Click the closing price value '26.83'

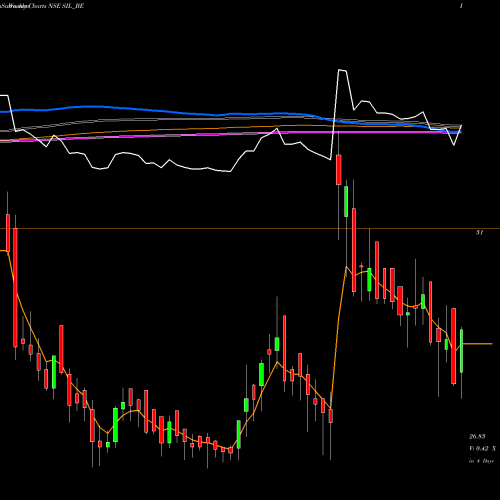[477, 436]
